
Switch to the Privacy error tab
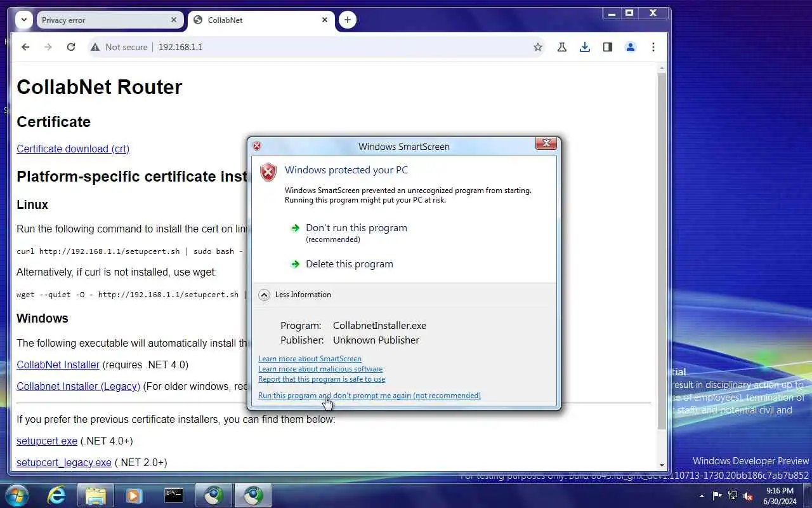click(x=109, y=20)
